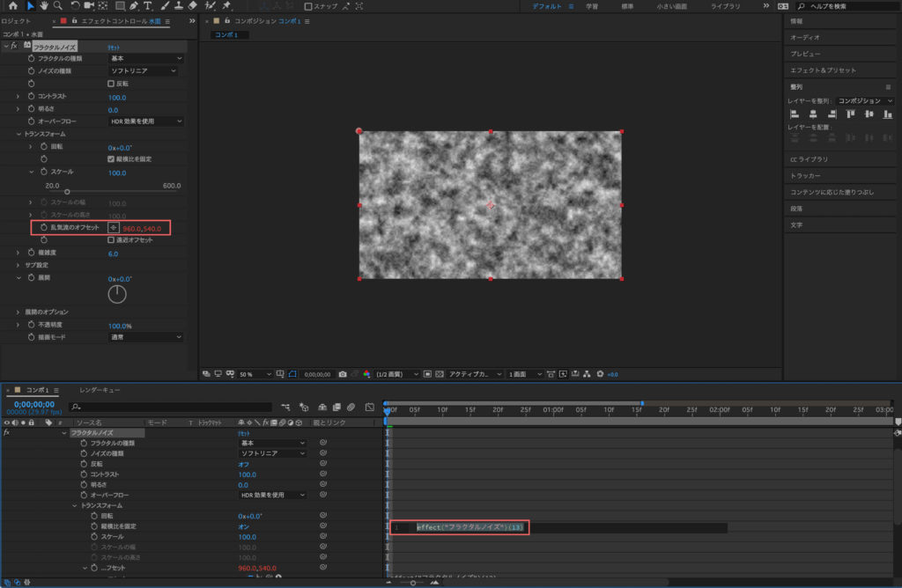Select the Rectangle shape tool

120,6
